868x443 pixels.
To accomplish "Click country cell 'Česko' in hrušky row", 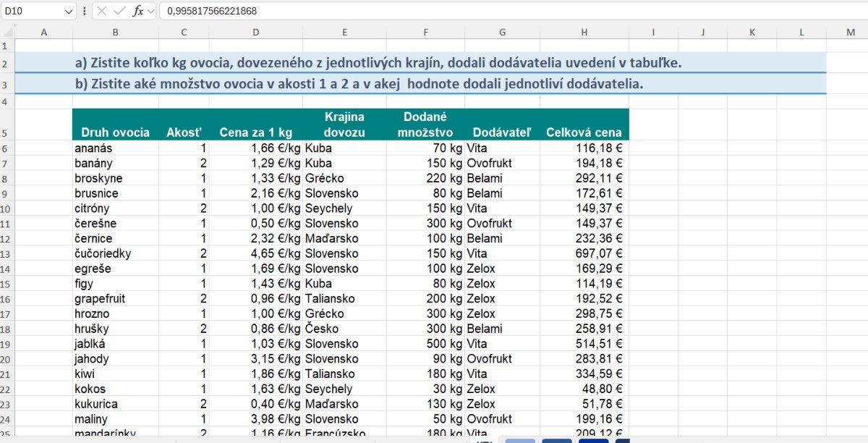I will (344, 329).
